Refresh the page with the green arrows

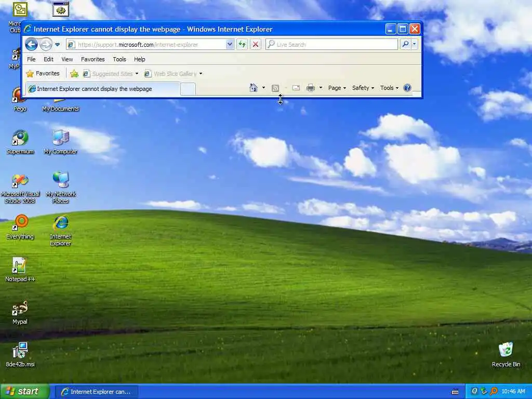coord(242,45)
